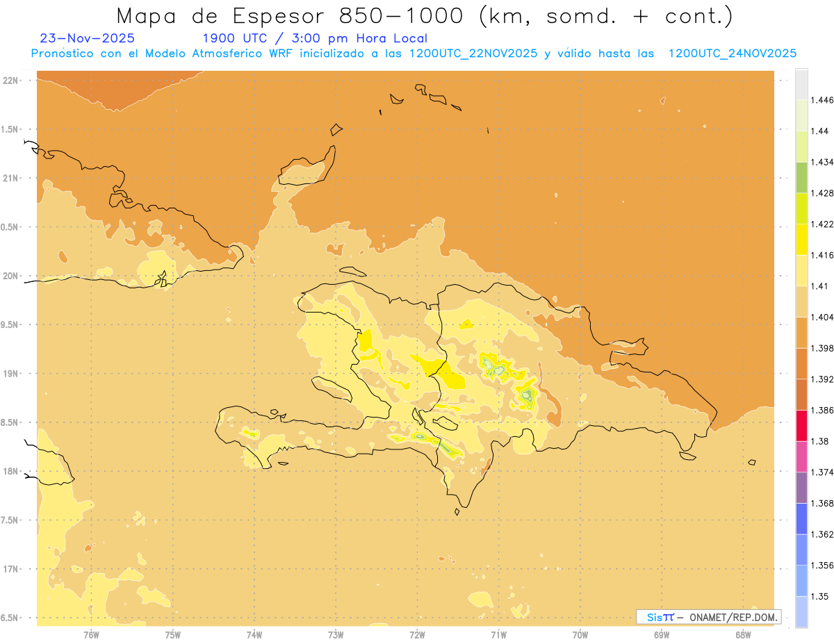Click the tan color bar segment between 1.404 and 1.41
The width and height of the screenshot is (834, 644).
[x=801, y=302]
